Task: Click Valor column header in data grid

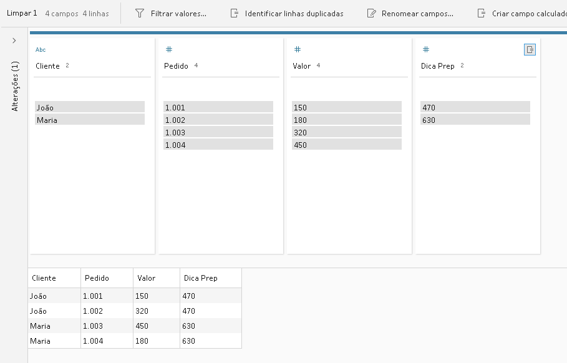Action: click(x=157, y=278)
